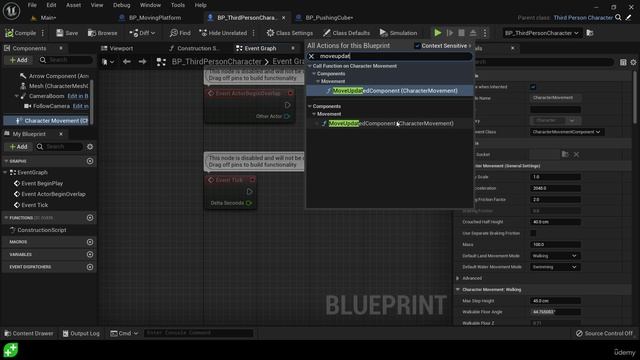Clear the action search with X
The image size is (640, 360).
[x=311, y=56]
